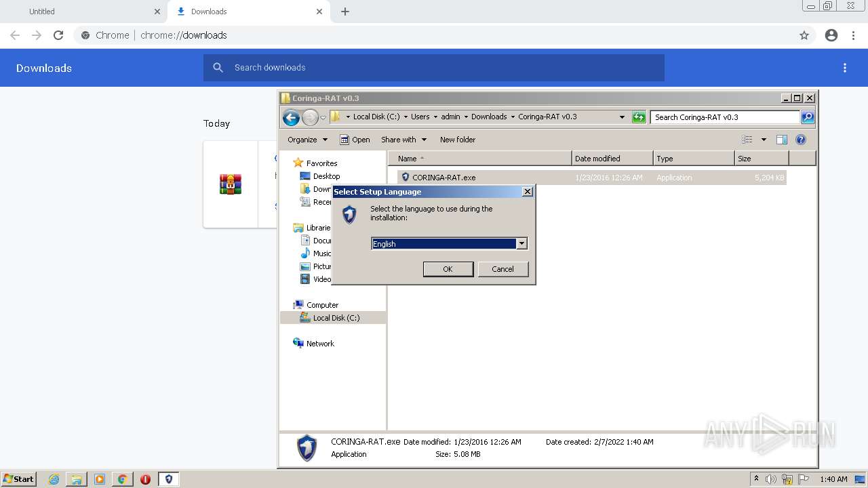Open the address bar history dropdown
This screenshot has height=488, width=868.
[x=622, y=117]
